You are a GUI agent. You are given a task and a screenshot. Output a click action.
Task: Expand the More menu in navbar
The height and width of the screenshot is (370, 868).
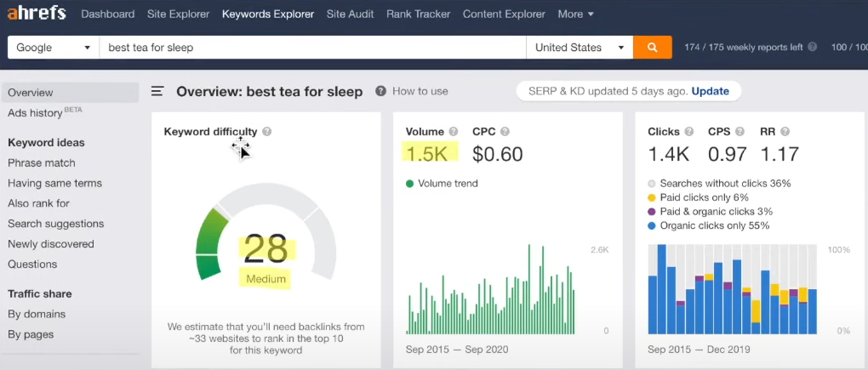click(576, 14)
